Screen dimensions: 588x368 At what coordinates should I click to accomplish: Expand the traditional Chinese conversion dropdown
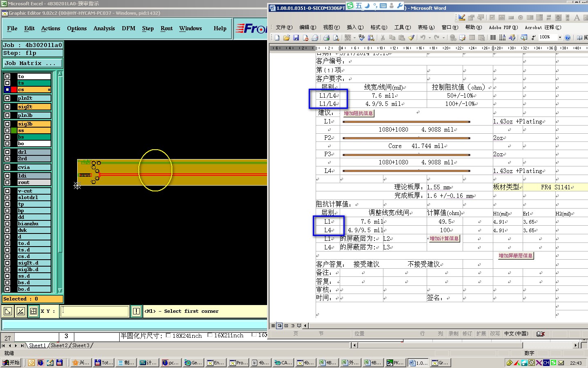pyautogui.click(x=354, y=38)
